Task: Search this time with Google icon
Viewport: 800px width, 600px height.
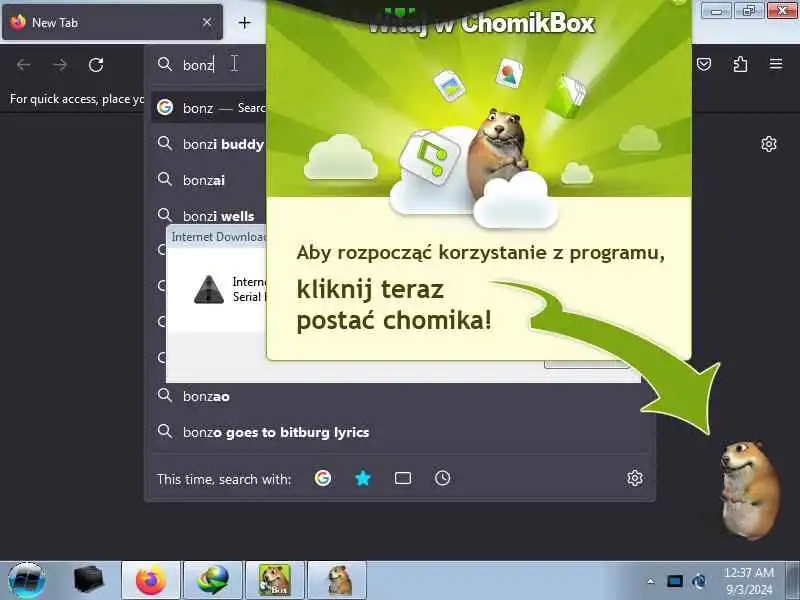Action: pos(322,478)
